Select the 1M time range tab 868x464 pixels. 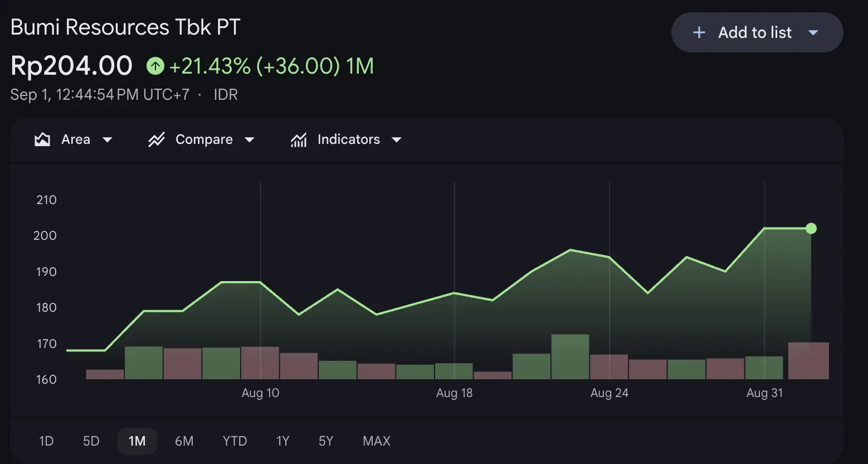click(137, 441)
